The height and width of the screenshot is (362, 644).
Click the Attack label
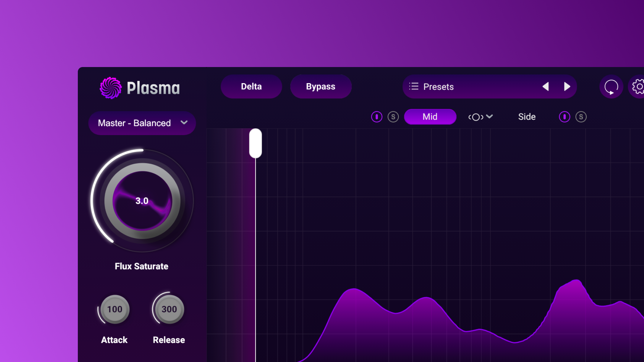coord(114,340)
